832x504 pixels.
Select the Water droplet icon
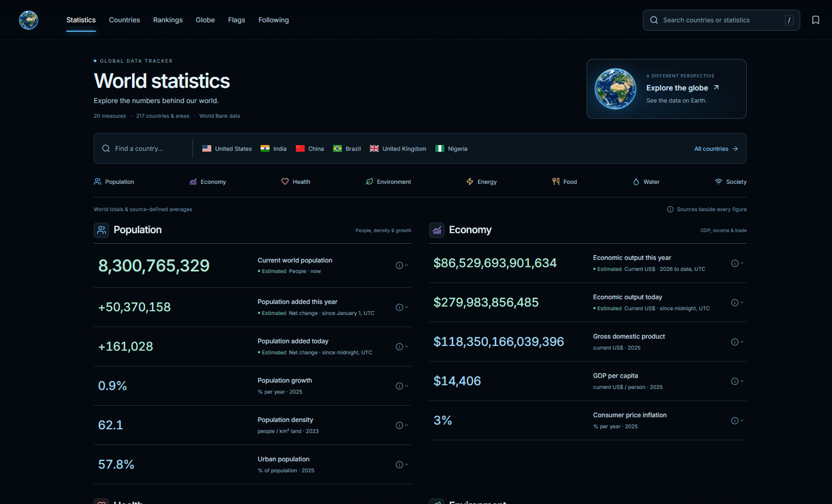click(x=636, y=182)
